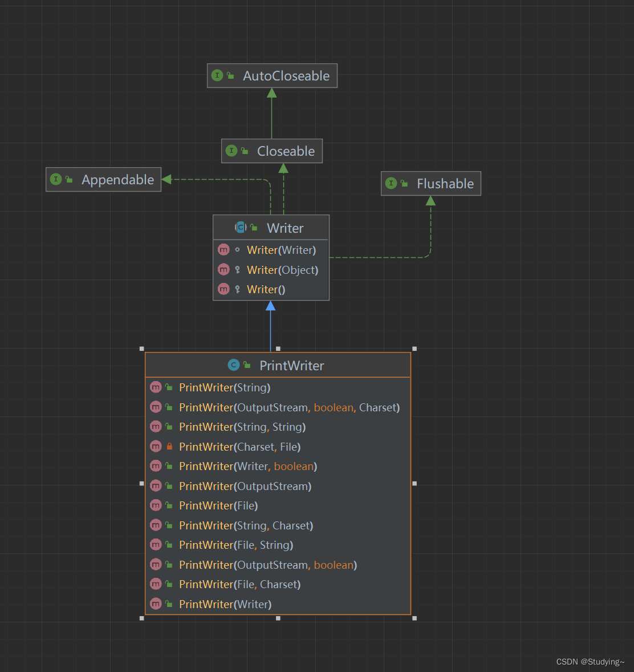Select the two-argument PrintWriter(OutputStream, boolean) text
Image resolution: width=634 pixels, height=672 pixels.
click(x=268, y=565)
